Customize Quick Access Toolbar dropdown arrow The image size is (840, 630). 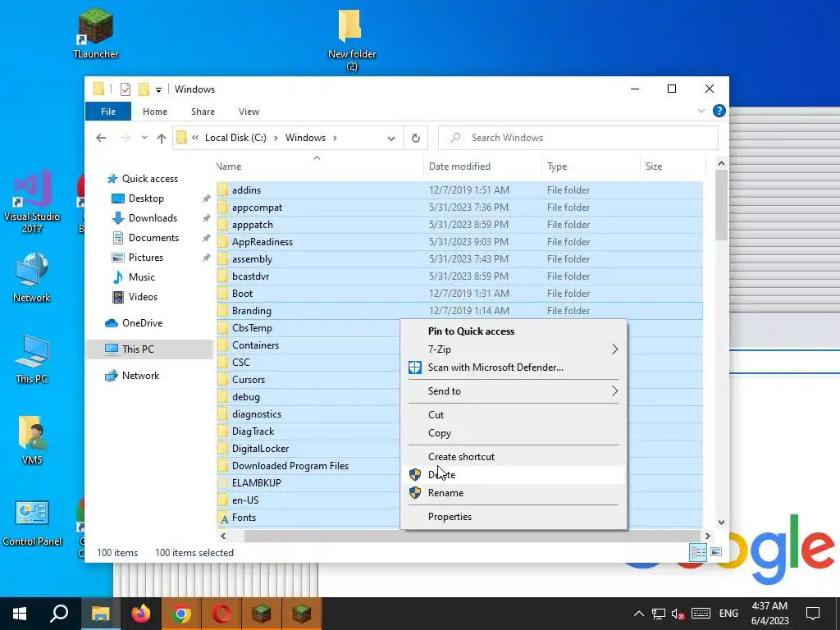[158, 90]
